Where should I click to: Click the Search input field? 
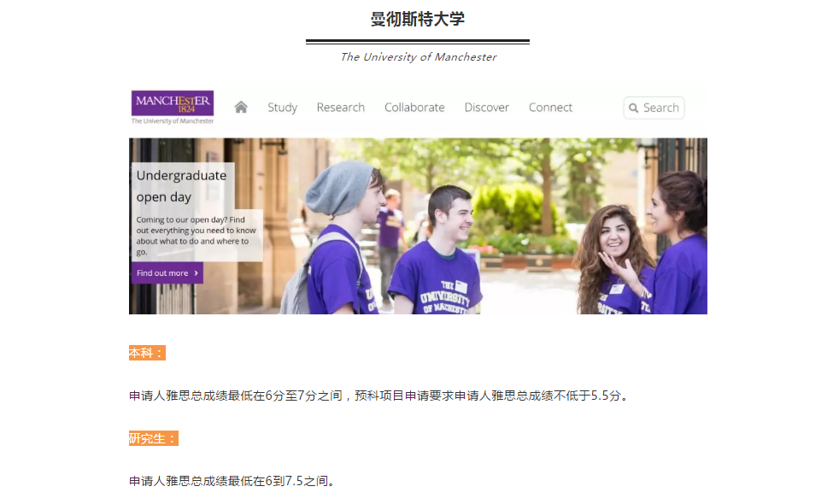[x=654, y=108]
